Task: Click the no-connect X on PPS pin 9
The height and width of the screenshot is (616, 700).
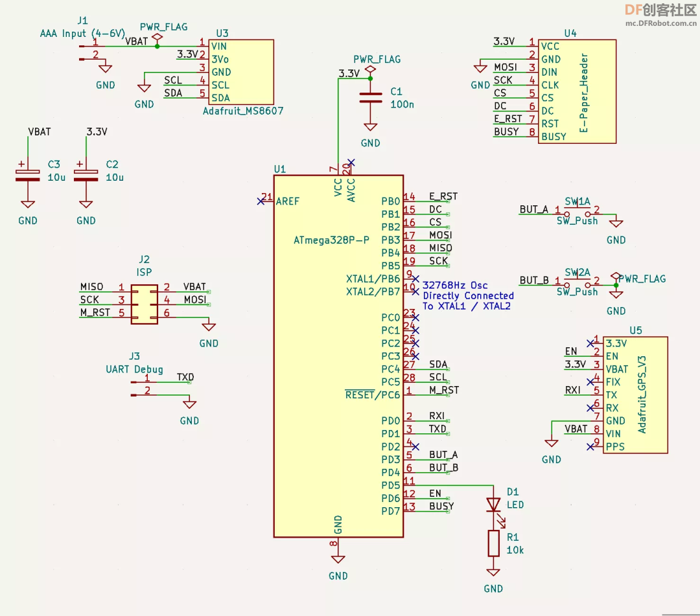Action: click(x=590, y=446)
